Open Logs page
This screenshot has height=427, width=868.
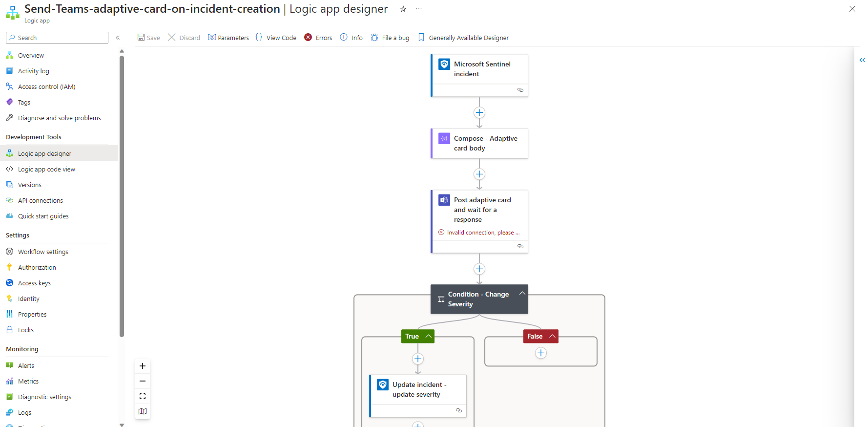pyautogui.click(x=24, y=412)
